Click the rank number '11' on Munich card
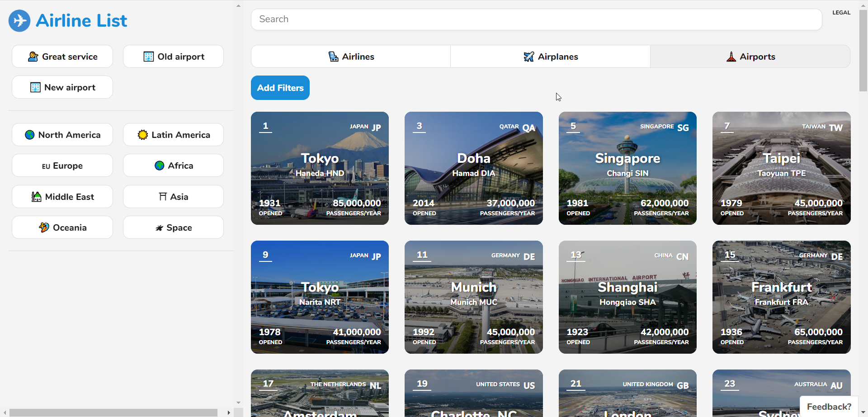868x417 pixels. click(422, 255)
